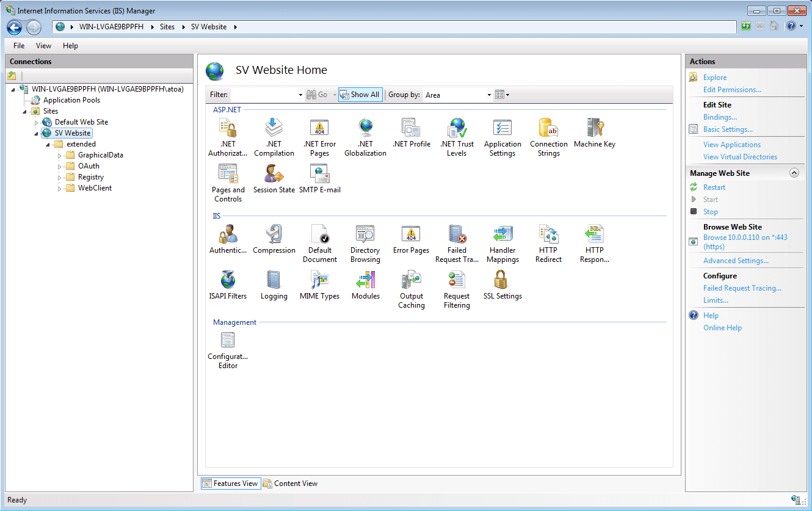Viewport: 812px width, 511px height.
Task: Toggle the Show All filter button
Action: coord(360,95)
